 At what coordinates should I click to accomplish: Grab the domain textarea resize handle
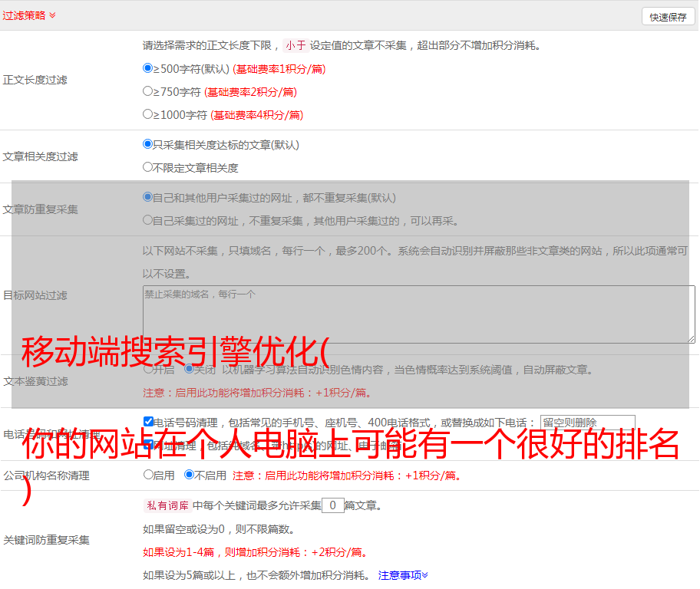pos(691,338)
